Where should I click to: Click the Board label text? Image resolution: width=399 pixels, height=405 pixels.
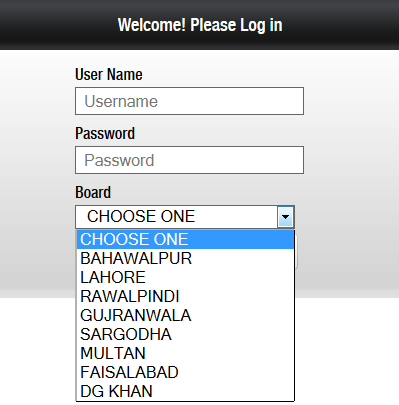(93, 192)
